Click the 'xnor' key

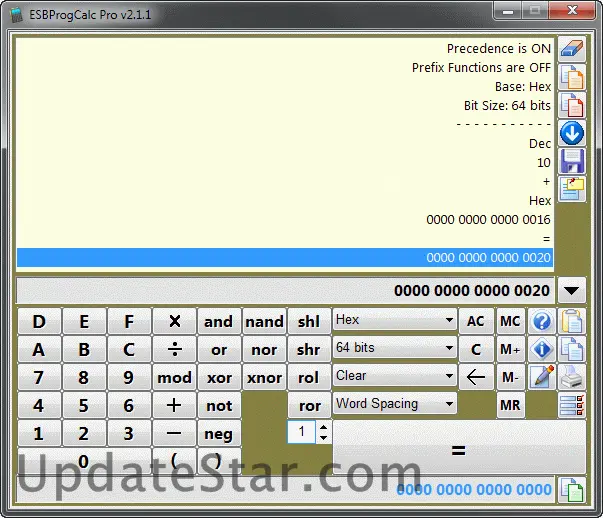pyautogui.click(x=265, y=377)
